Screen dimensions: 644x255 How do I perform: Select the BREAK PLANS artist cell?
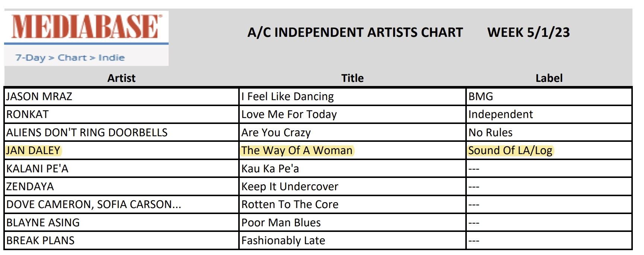click(40, 240)
